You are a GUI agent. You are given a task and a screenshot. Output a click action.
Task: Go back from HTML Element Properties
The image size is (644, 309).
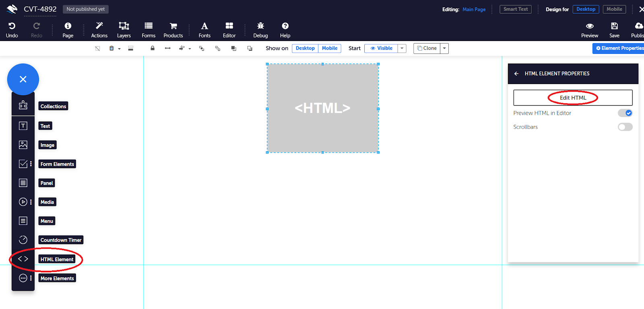516,74
